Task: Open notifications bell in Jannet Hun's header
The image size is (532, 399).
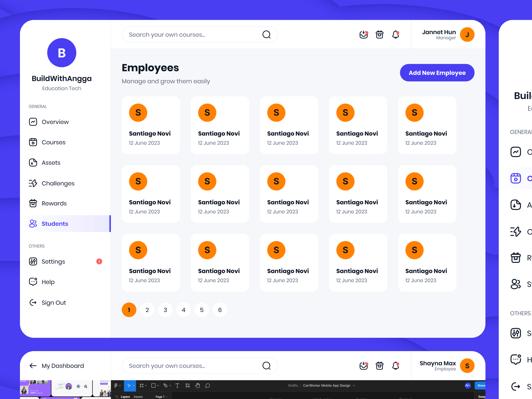Action: [x=396, y=35]
